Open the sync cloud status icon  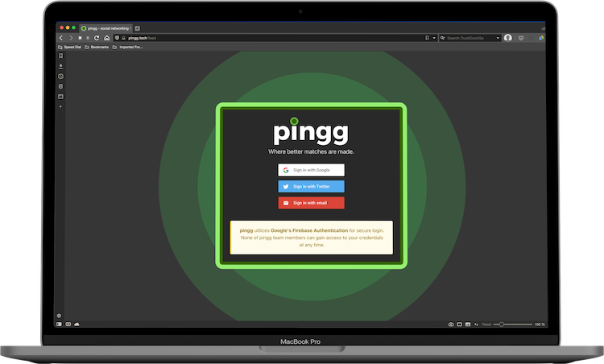point(77,325)
